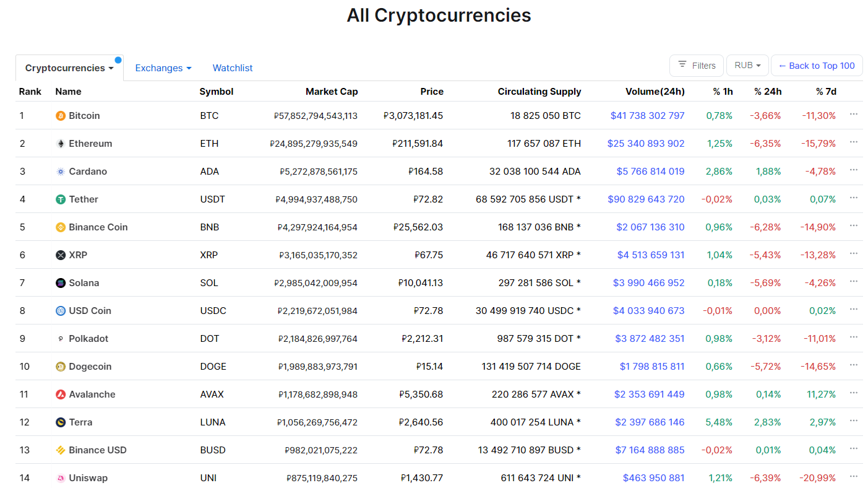868x488 pixels.
Task: Click the Polkadot logo icon
Action: pos(61,339)
